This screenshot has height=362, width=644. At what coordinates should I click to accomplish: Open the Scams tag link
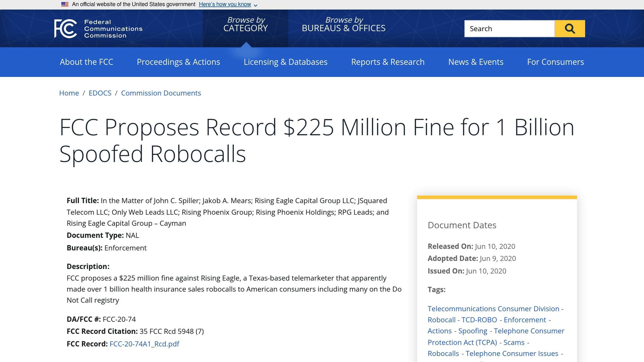514,342
